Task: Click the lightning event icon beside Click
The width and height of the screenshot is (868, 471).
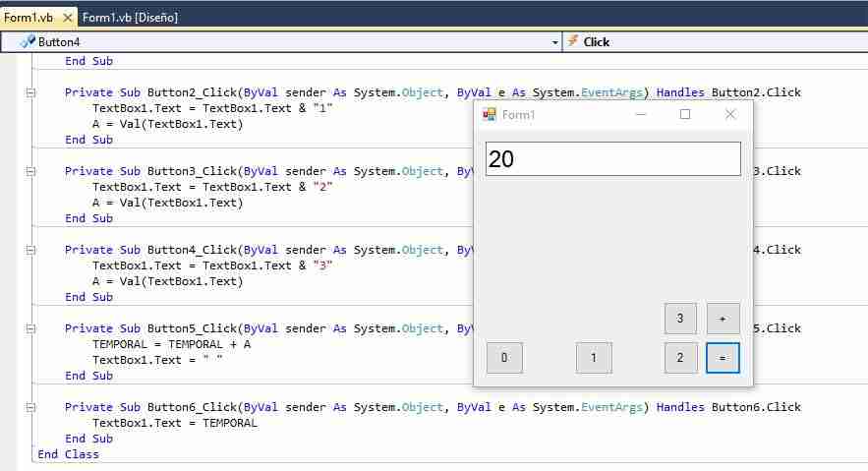Action: (573, 41)
